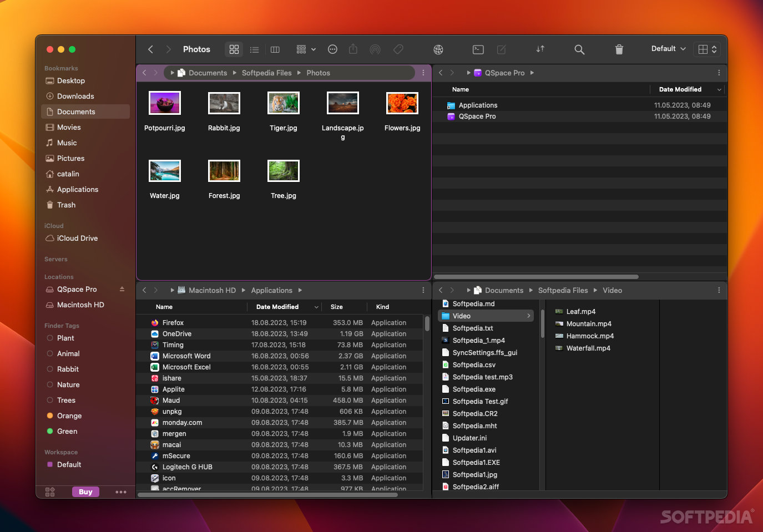Open the Default workspace dropdown in toolbar
The width and height of the screenshot is (763, 532).
click(669, 49)
